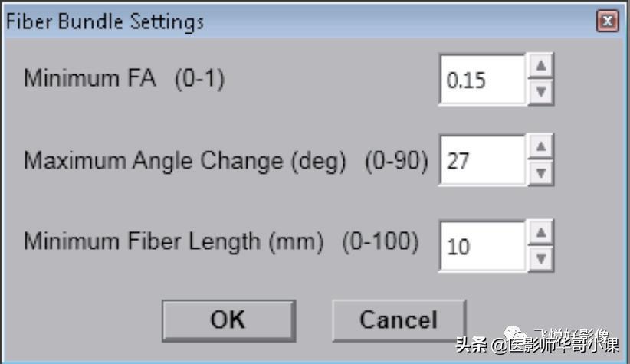Click the Minimum Fiber Length (mm) label

pyautogui.click(x=174, y=241)
